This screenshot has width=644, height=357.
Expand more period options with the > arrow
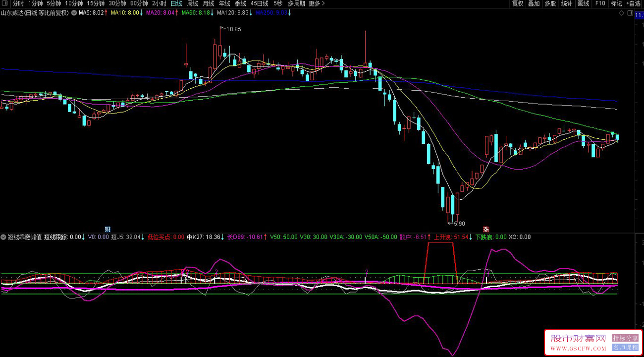click(x=323, y=3)
